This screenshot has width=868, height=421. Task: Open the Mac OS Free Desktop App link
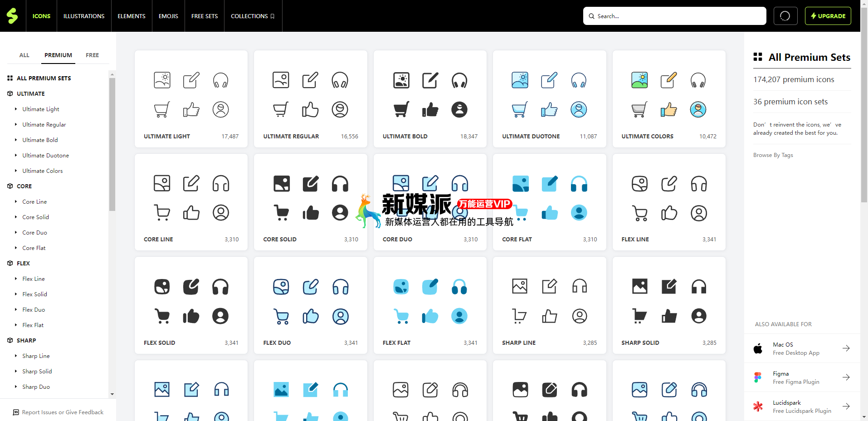click(x=802, y=348)
